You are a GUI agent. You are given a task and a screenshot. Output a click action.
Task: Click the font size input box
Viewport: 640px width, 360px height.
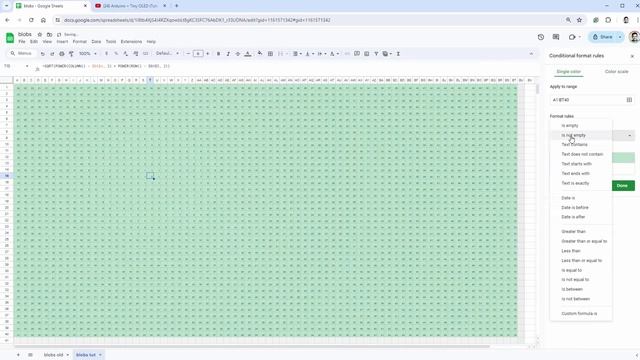pos(198,54)
